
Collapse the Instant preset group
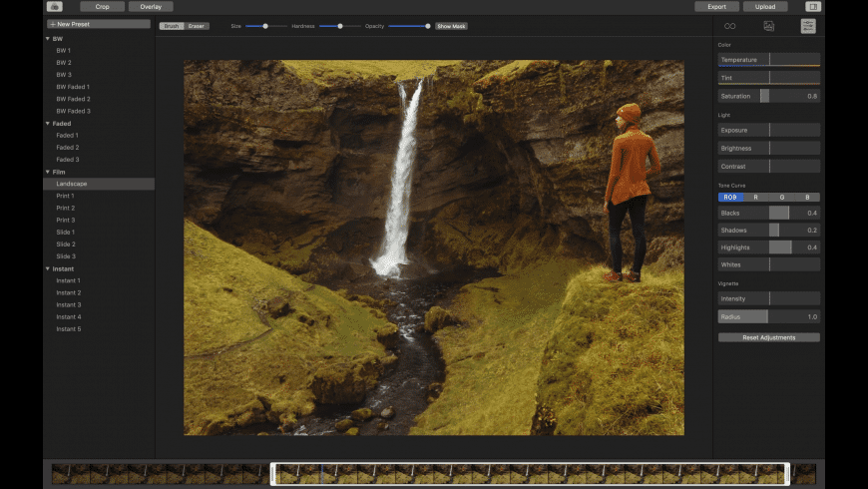tap(47, 268)
